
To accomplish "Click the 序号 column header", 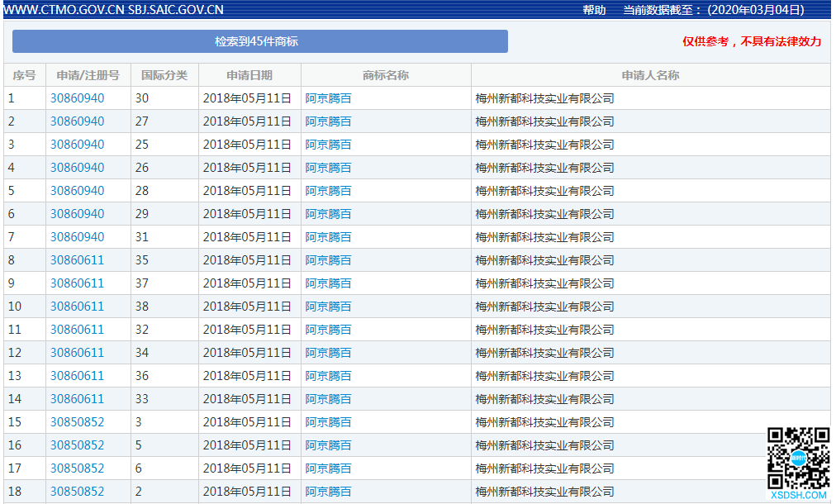I will (x=25, y=75).
